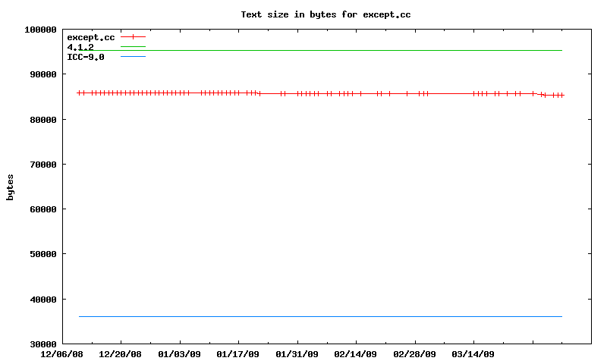Select the 02/14/09 date on x-axis
The width and height of the screenshot is (607, 364).
[x=356, y=354]
